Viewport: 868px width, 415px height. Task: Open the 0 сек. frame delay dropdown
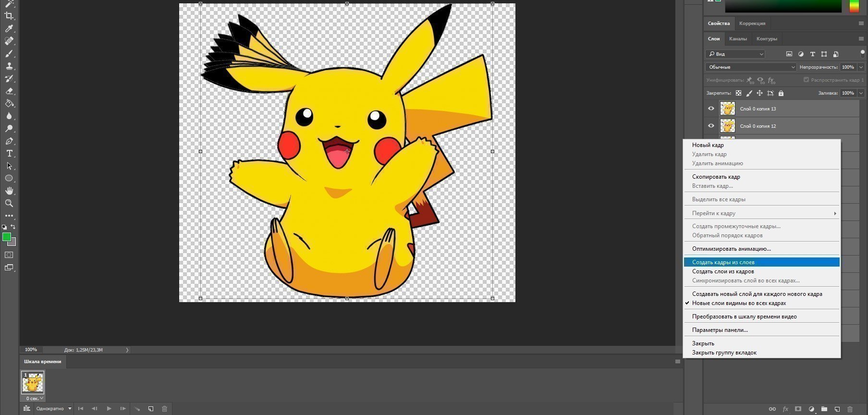point(35,398)
